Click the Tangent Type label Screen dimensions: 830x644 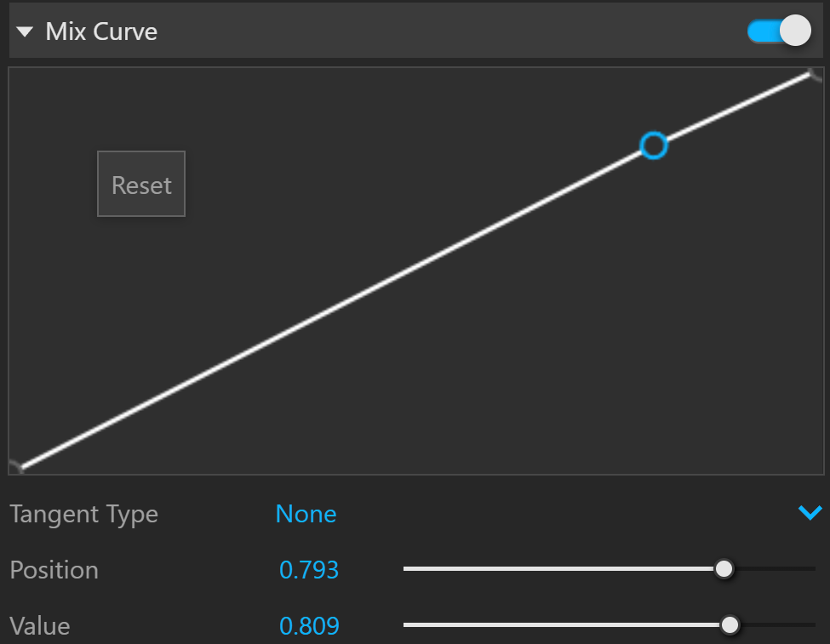(83, 515)
